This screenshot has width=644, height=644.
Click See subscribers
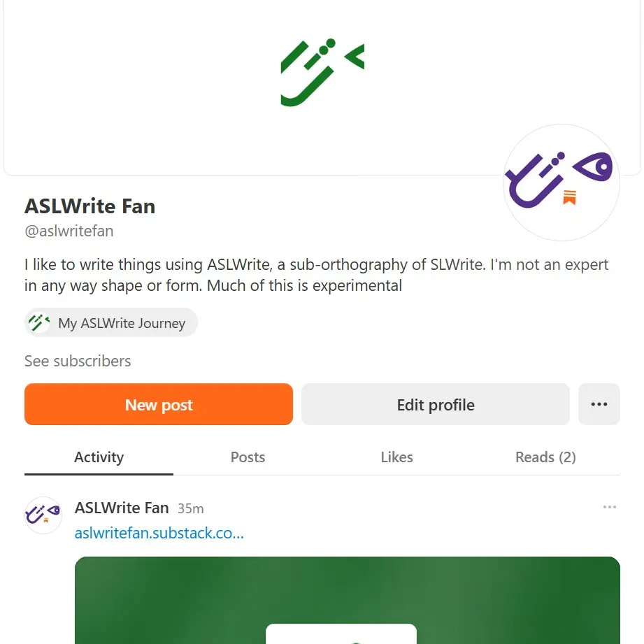pos(77,361)
